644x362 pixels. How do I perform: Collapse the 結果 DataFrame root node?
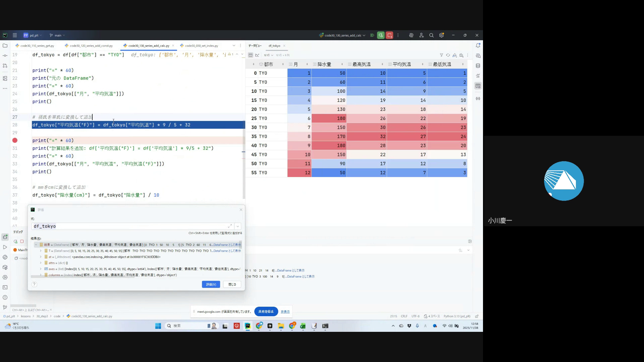[x=36, y=245]
